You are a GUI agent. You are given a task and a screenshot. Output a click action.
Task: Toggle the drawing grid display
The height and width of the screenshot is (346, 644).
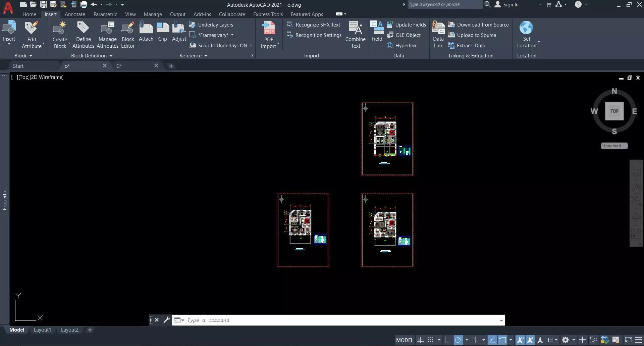[x=420, y=340]
